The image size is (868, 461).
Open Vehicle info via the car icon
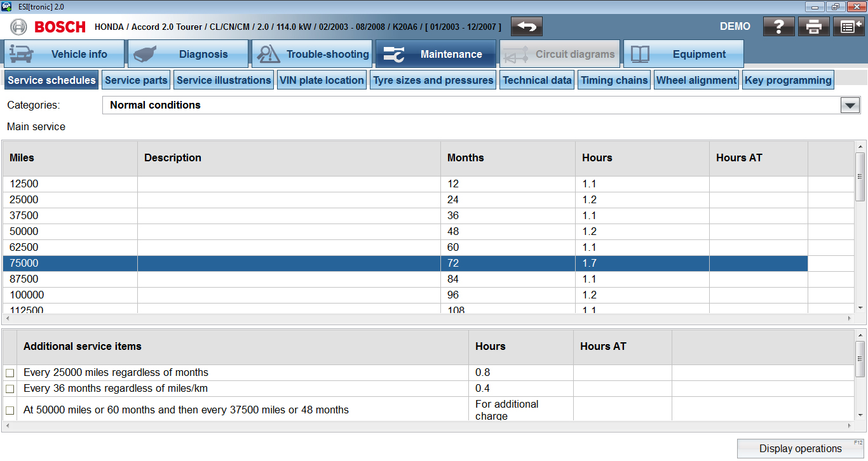(x=22, y=54)
